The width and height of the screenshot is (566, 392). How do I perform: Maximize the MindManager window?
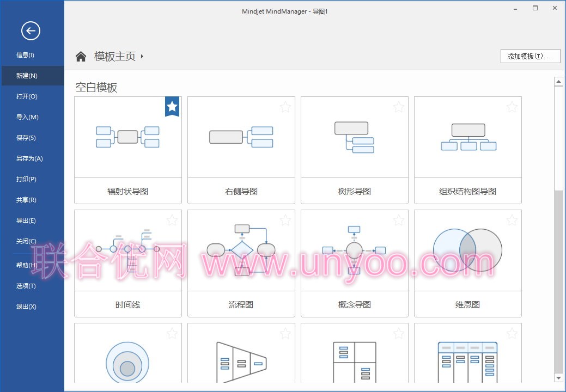pyautogui.click(x=535, y=8)
